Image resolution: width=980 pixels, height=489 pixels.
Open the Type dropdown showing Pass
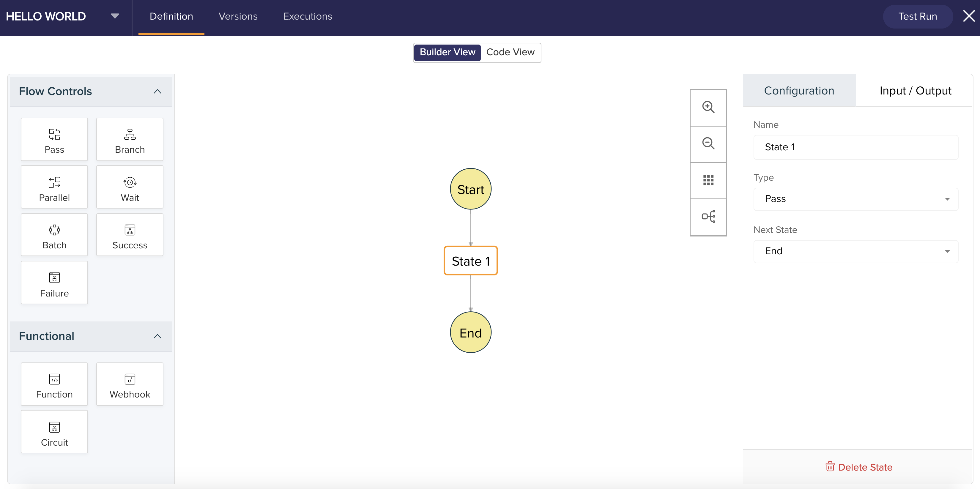click(x=855, y=199)
